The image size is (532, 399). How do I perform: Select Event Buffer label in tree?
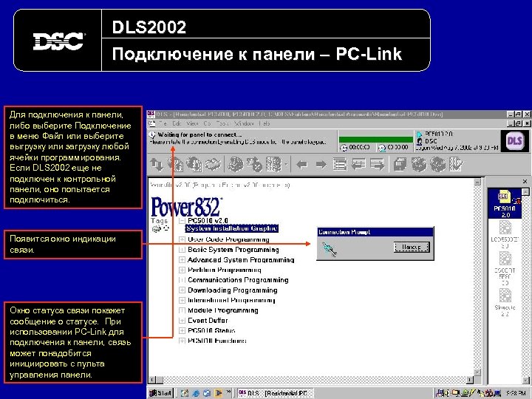tap(208, 320)
